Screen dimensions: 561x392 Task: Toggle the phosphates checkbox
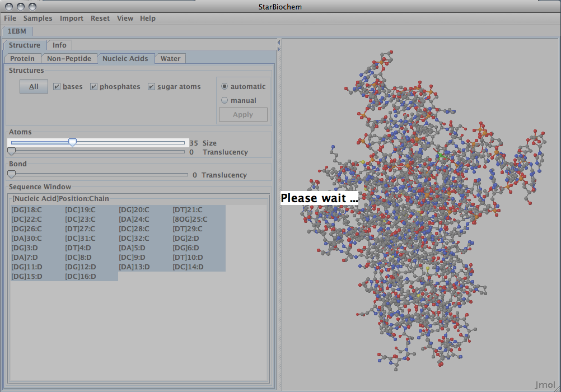point(93,87)
